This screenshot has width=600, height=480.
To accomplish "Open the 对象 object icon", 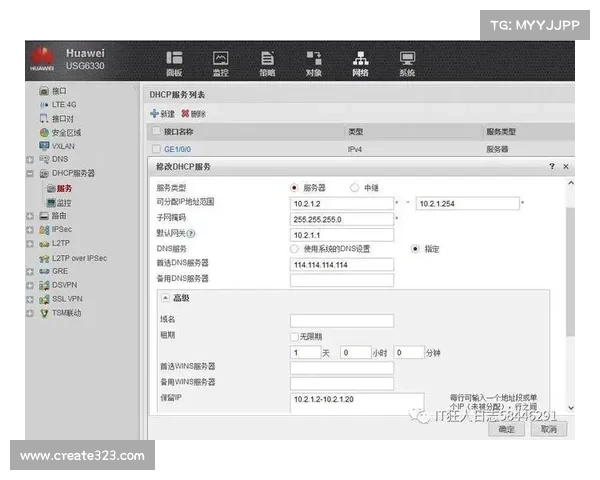I will (x=314, y=64).
